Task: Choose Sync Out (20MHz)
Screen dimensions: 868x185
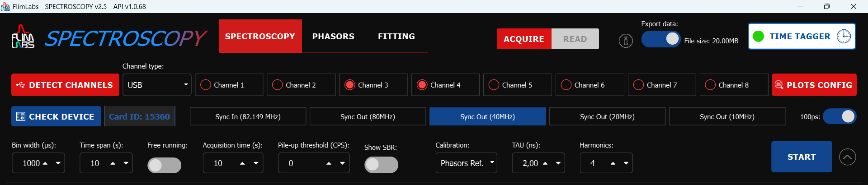Action: [x=607, y=116]
